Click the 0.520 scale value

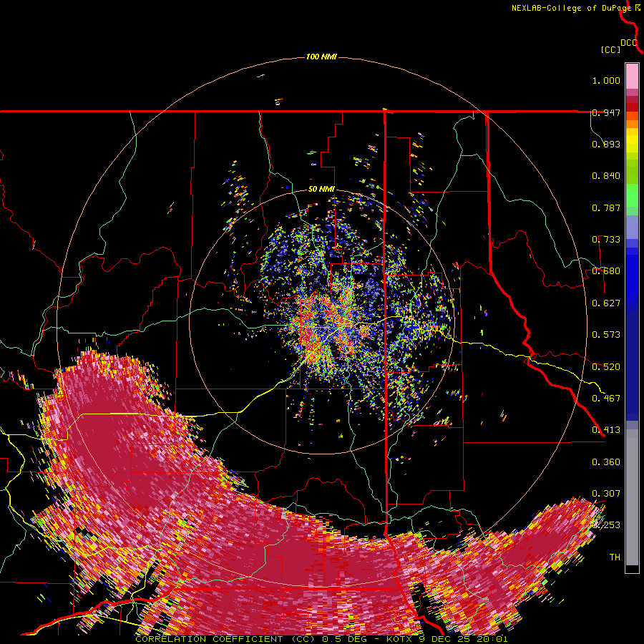point(606,367)
